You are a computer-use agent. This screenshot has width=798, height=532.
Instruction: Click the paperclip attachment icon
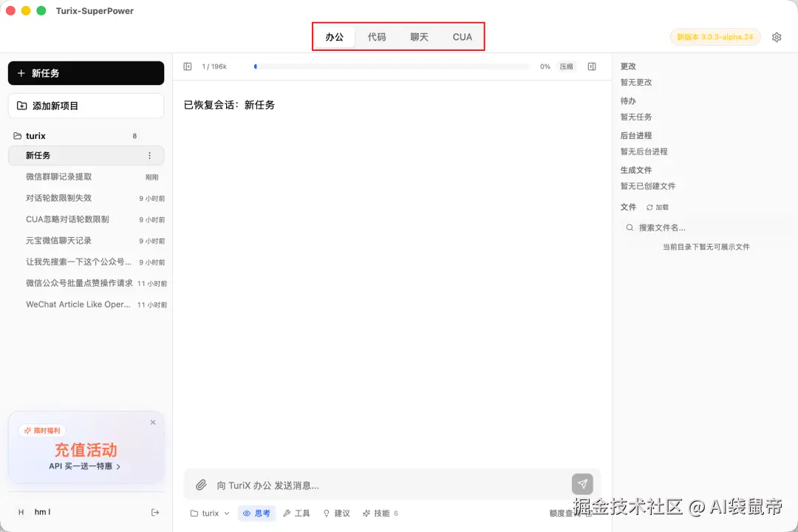click(201, 485)
